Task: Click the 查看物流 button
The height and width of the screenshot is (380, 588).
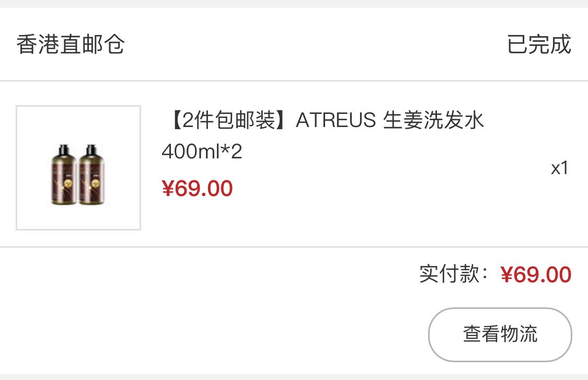Action: [x=500, y=335]
